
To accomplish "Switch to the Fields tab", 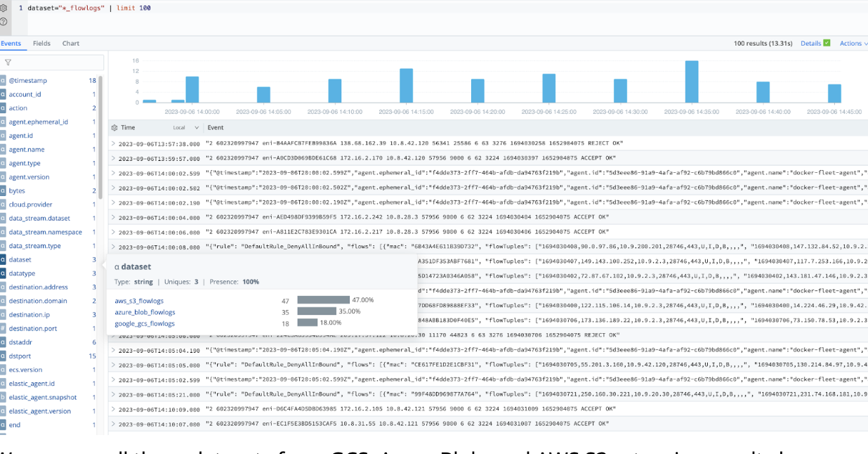I will click(41, 43).
